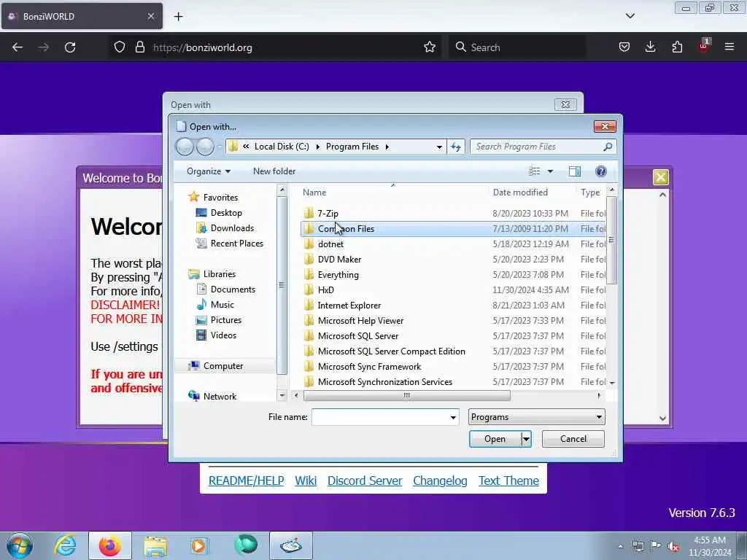Launch Internet Explorer from the taskbar
The width and height of the screenshot is (747, 560).
(x=65, y=545)
